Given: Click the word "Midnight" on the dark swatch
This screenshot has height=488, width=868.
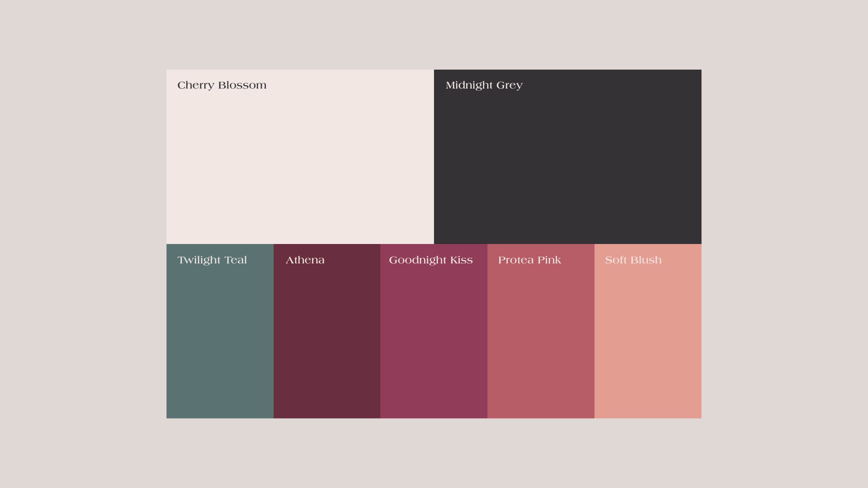Looking at the screenshot, I should click(x=469, y=85).
